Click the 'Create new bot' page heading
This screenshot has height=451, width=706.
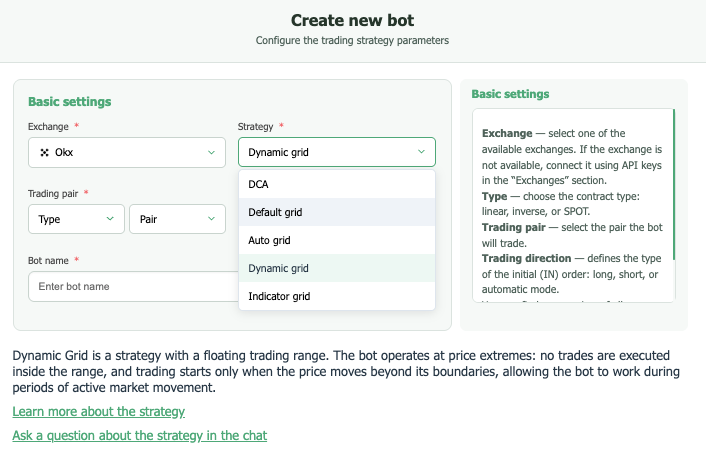[x=352, y=20]
